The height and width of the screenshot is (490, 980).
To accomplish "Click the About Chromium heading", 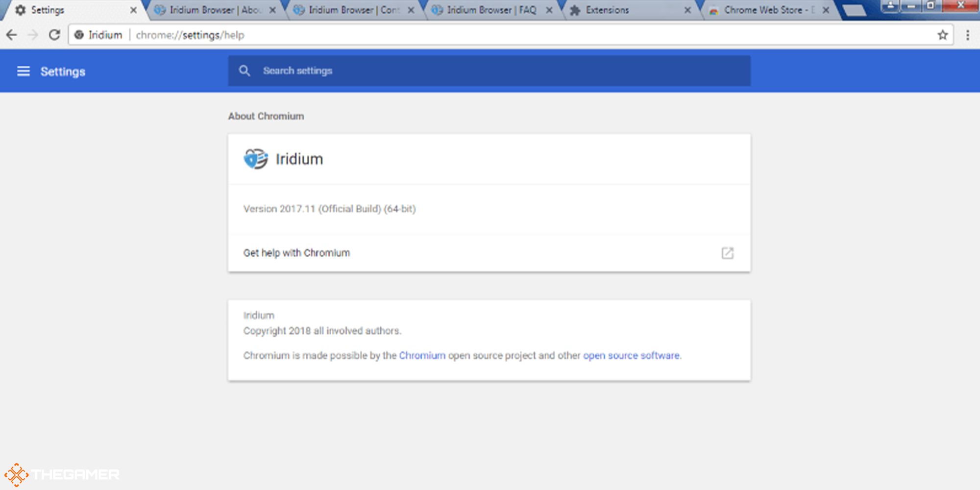I will 266,116.
